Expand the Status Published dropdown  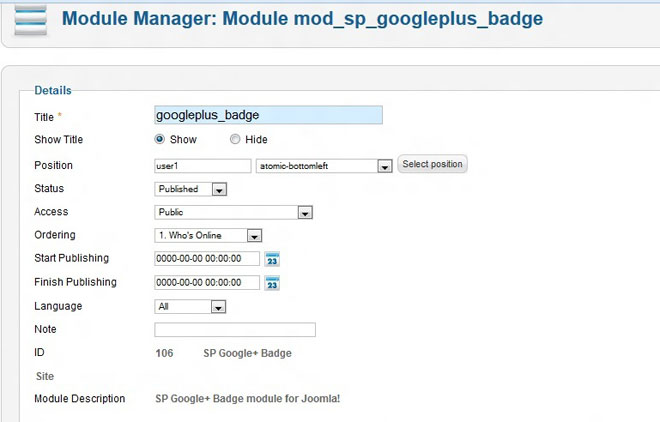219,189
